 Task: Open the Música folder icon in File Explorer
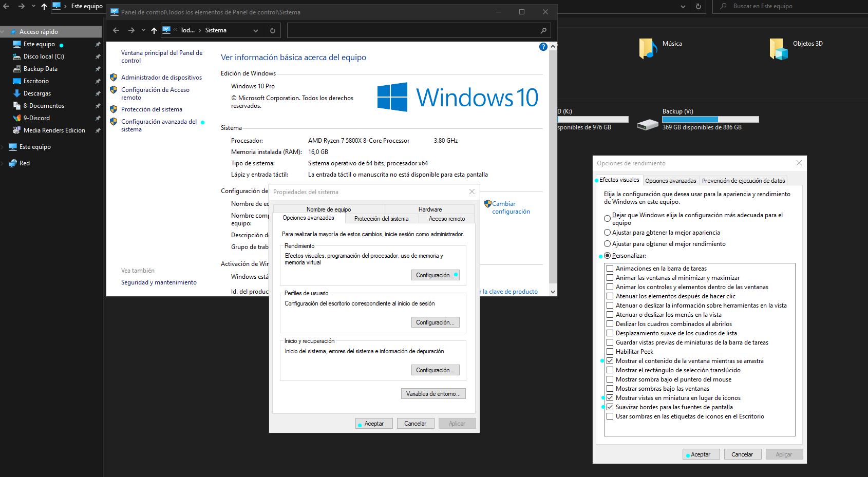coord(648,49)
